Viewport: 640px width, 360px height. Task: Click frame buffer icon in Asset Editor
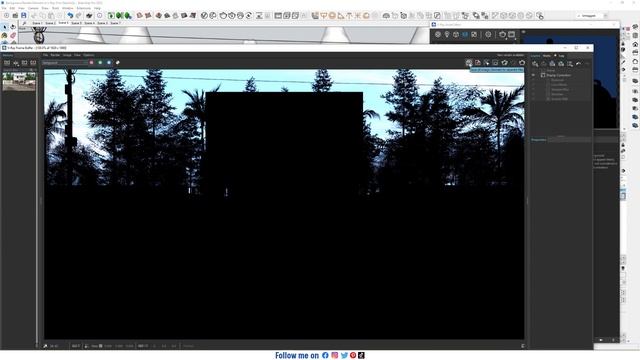[x=511, y=35]
